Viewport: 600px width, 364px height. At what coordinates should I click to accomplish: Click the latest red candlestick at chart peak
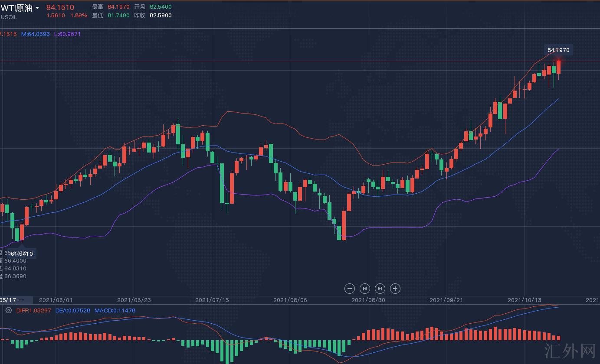(x=558, y=67)
